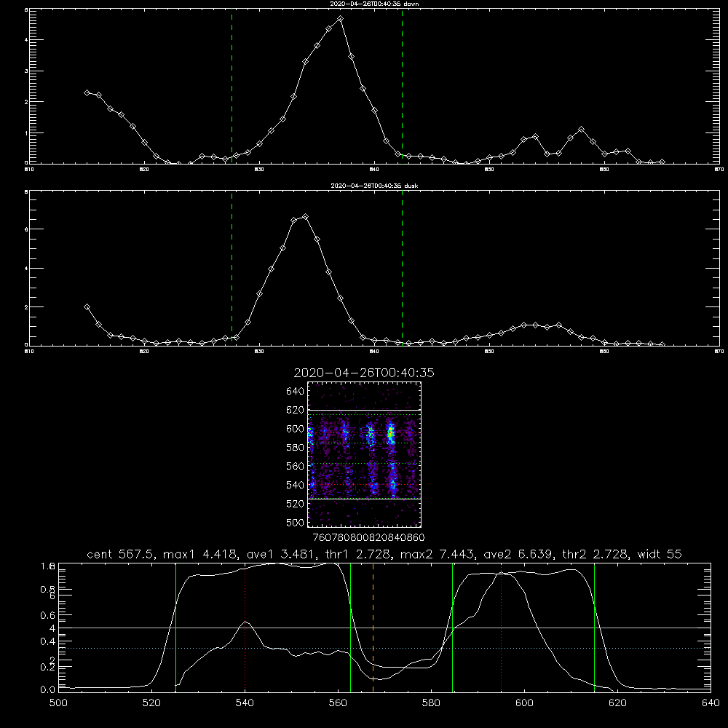Click the red dotted line at 540 in bottom plot
Image resolution: width=728 pixels, height=728 pixels.
pos(245,628)
